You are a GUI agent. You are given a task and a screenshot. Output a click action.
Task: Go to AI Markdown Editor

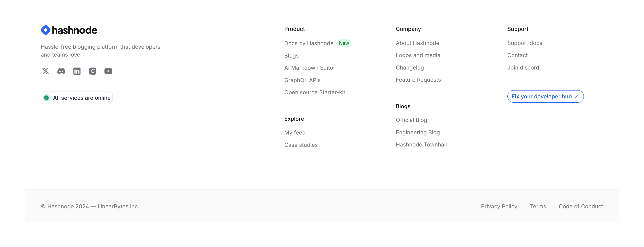click(x=309, y=68)
